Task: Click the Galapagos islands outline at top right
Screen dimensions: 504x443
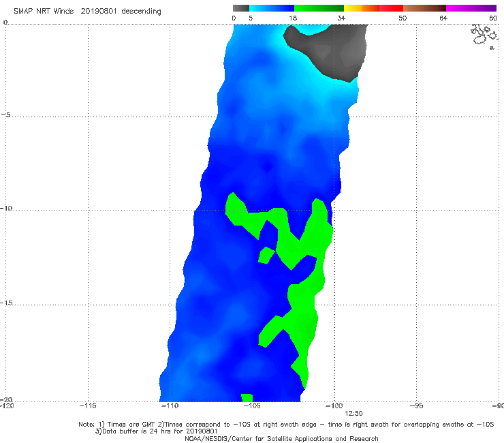Action: pos(485,36)
